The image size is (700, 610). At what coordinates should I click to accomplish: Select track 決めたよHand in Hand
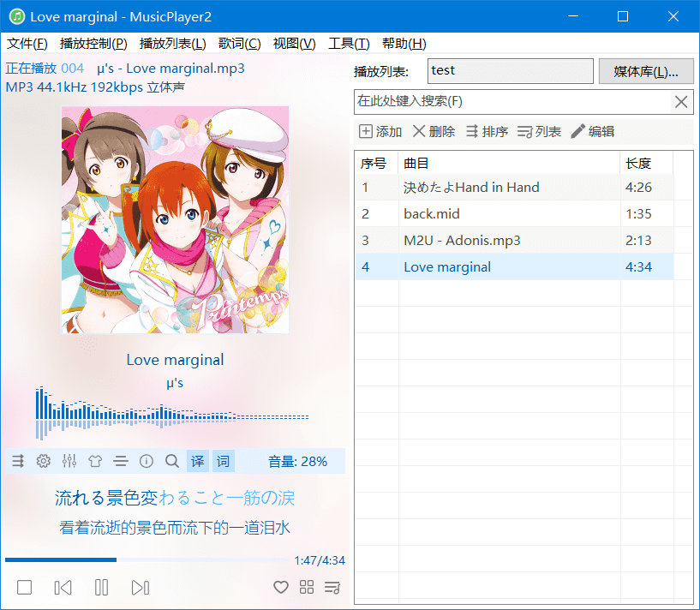(x=514, y=187)
